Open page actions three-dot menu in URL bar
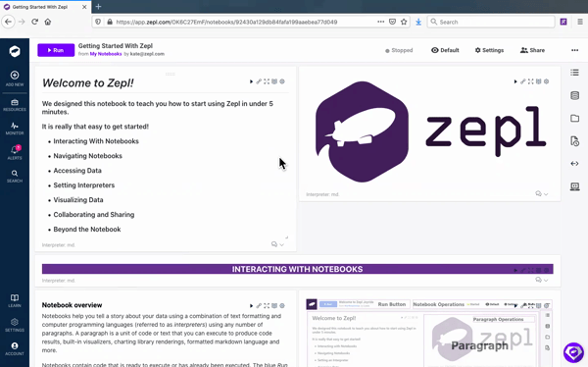 coord(380,22)
